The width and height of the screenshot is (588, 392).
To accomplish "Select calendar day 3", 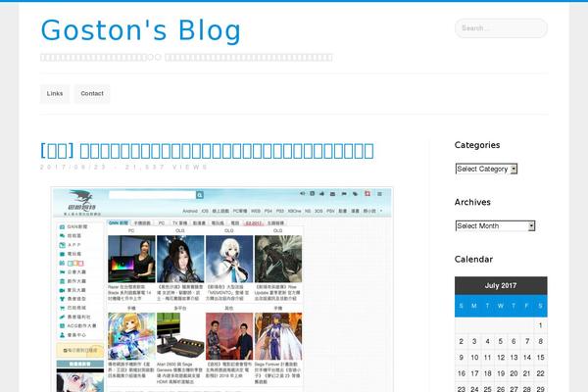I will [474, 341].
